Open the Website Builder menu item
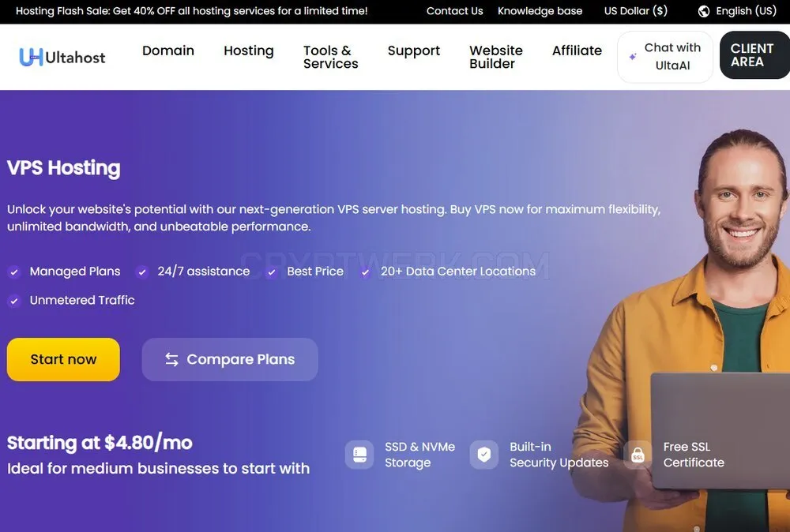 coord(496,57)
